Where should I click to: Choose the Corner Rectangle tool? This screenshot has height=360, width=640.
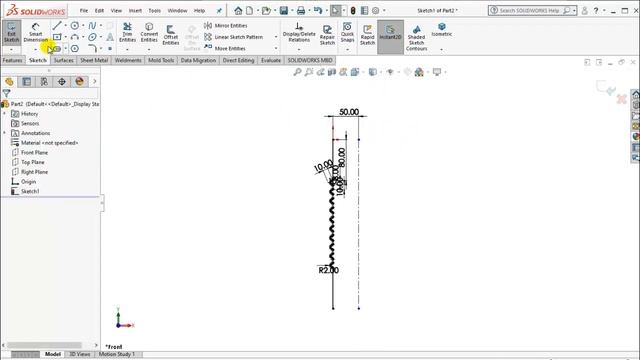point(57,37)
